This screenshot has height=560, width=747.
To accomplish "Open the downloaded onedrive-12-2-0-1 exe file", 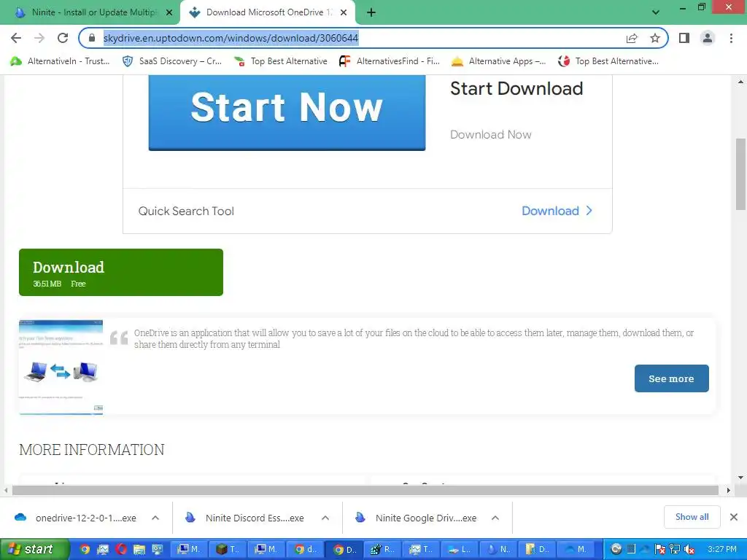I will [x=76, y=518].
